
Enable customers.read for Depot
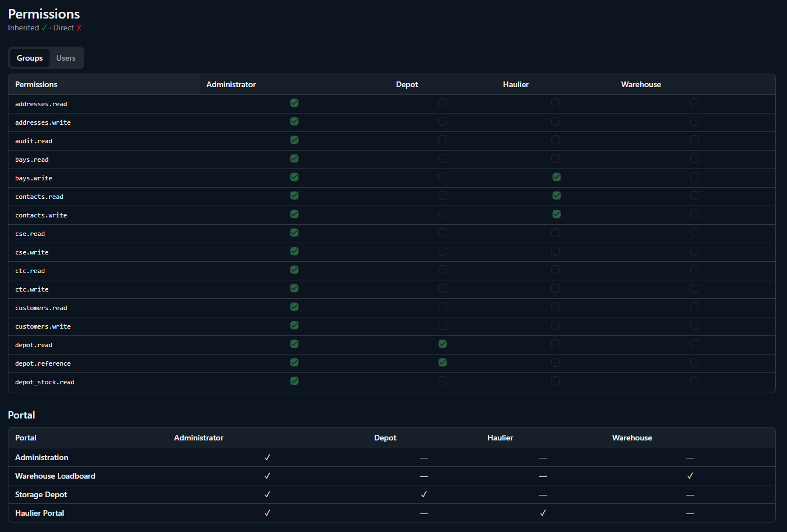click(x=443, y=307)
